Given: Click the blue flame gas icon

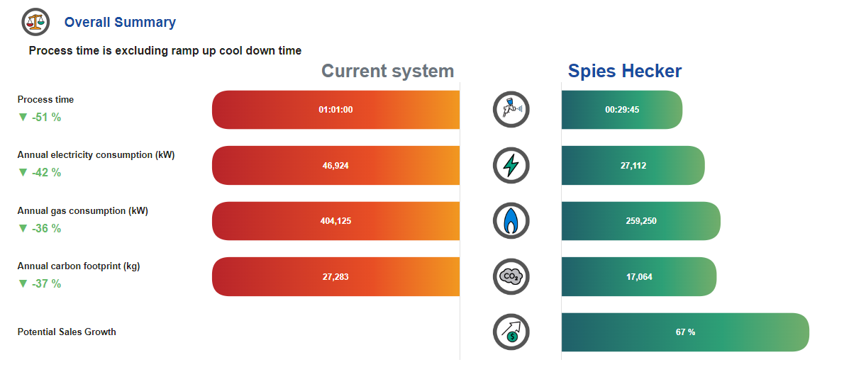Looking at the screenshot, I should click(511, 221).
